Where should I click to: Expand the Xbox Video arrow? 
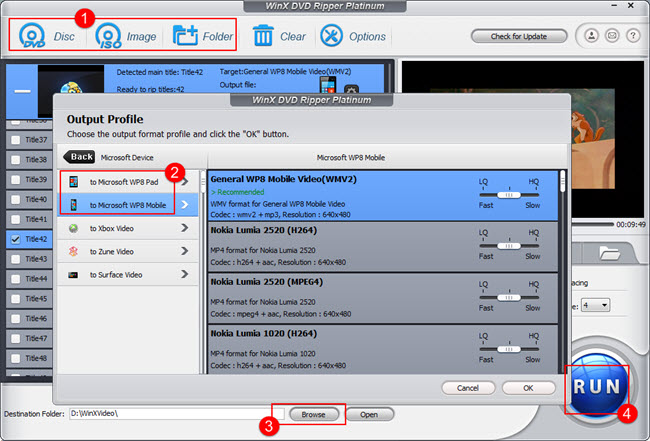[x=185, y=228]
